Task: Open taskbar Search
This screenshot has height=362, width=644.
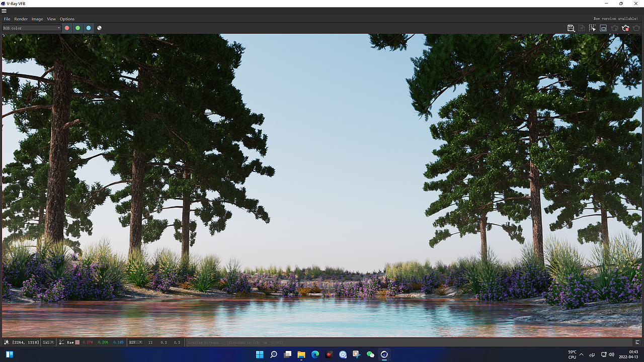Action: pos(274,354)
